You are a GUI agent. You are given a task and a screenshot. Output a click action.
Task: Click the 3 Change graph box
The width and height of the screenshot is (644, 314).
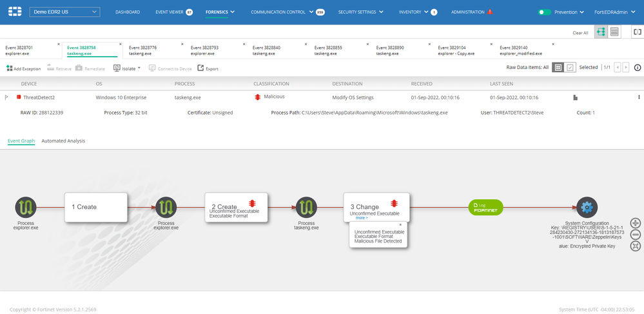(x=376, y=207)
